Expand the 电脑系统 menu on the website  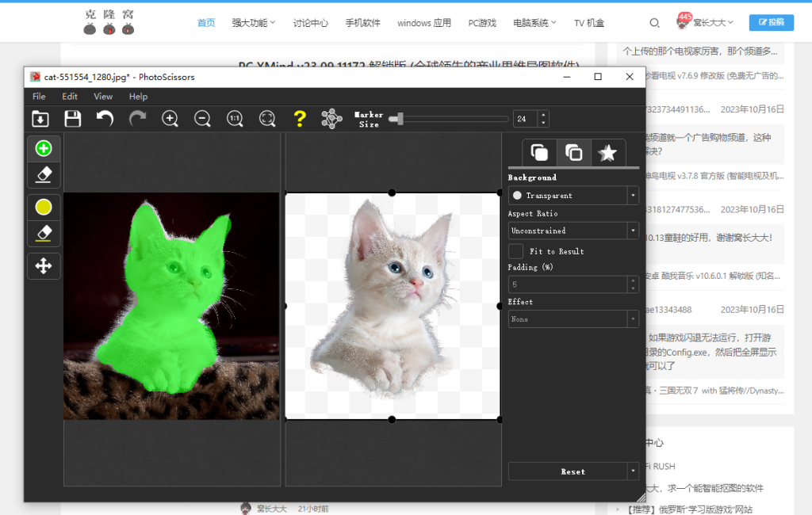click(x=534, y=23)
